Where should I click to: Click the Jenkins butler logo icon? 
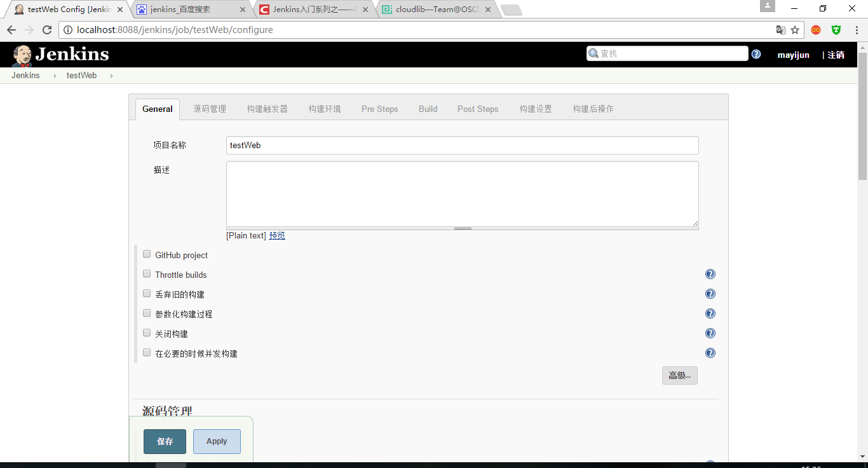(x=22, y=56)
